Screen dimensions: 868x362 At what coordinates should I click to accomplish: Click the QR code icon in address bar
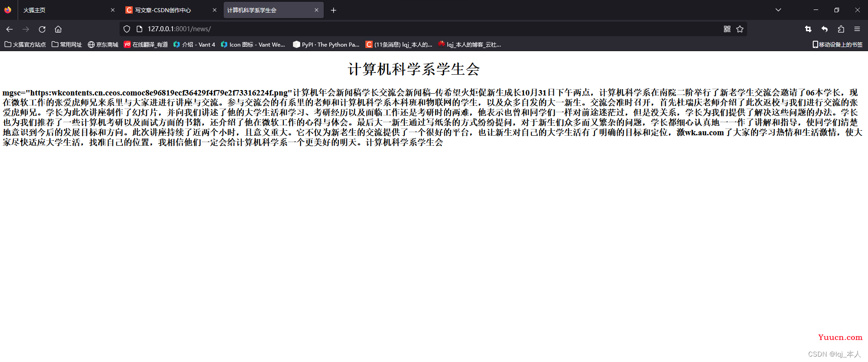(x=727, y=29)
